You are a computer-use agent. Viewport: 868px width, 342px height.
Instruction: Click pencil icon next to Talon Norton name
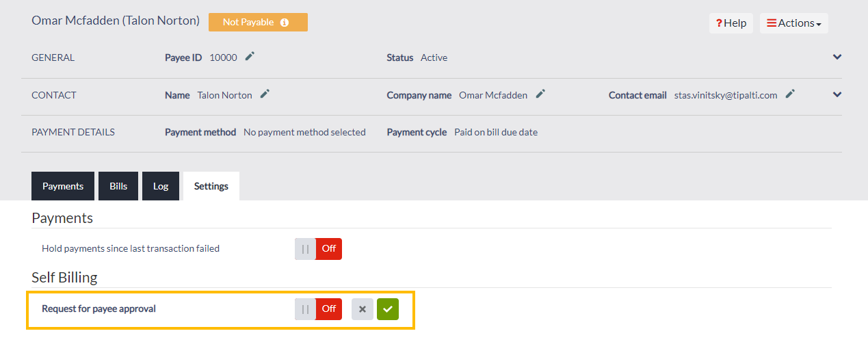pos(265,94)
